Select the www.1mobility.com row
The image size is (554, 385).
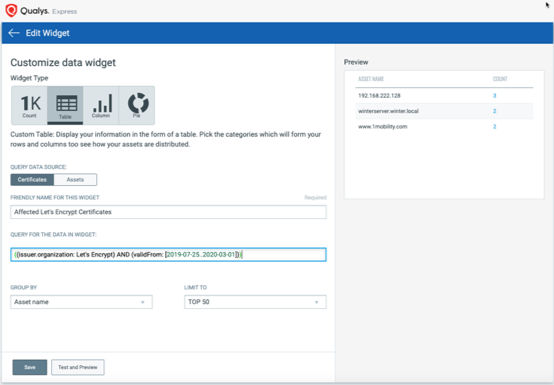pyautogui.click(x=444, y=126)
